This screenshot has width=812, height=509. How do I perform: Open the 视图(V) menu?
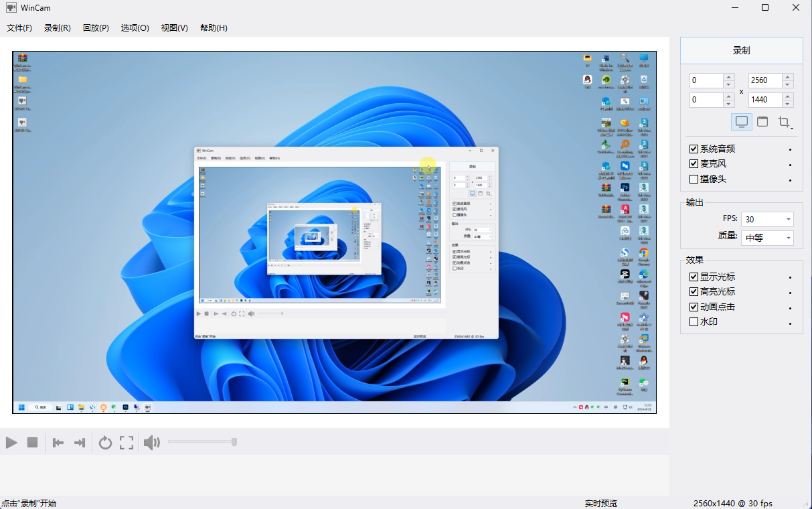(175, 28)
